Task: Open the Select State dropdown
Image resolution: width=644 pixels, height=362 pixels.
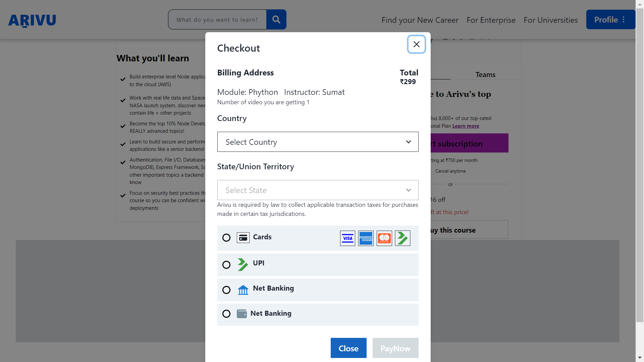Action: pos(318,190)
